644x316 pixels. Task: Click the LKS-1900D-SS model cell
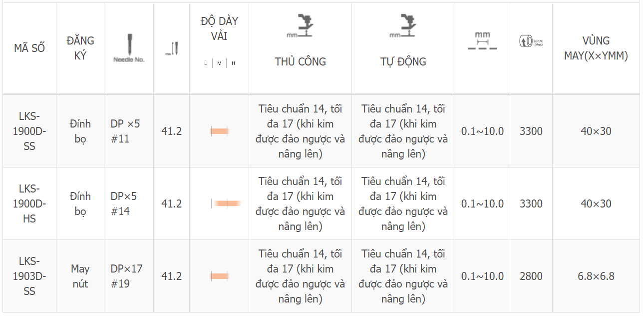tap(29, 131)
